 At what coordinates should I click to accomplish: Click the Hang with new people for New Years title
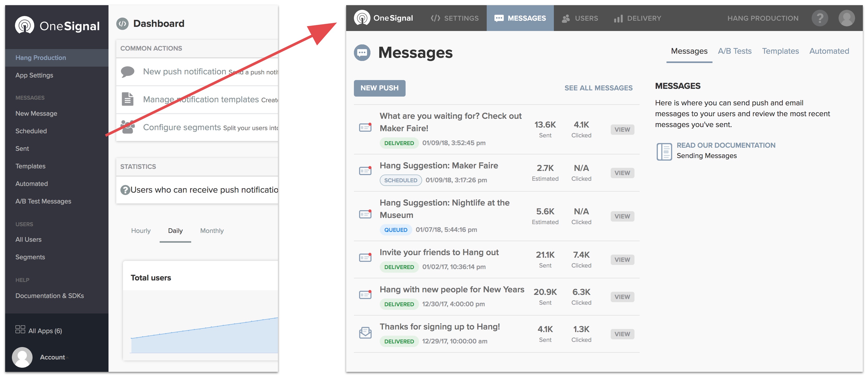click(x=452, y=290)
